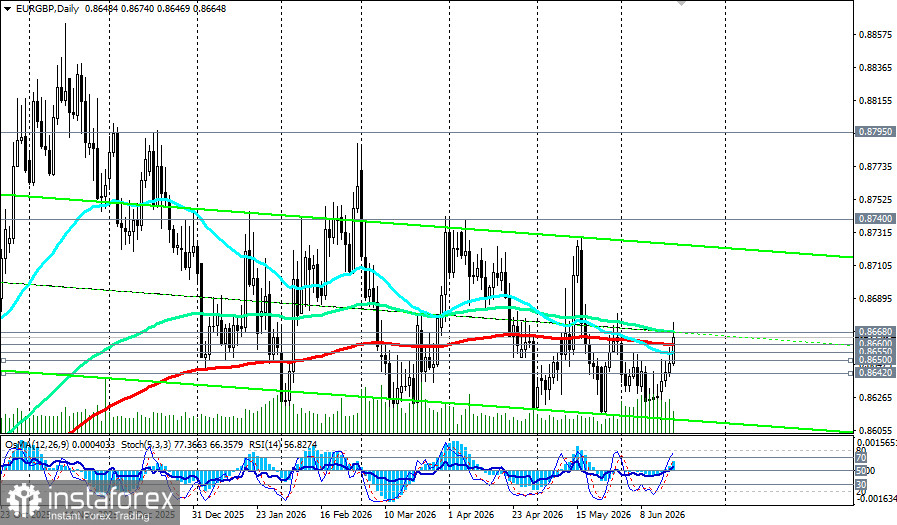Viewport: 897px width, 525px height.
Task: Select the 0.87950 horizontal level price label
Action: point(875,132)
